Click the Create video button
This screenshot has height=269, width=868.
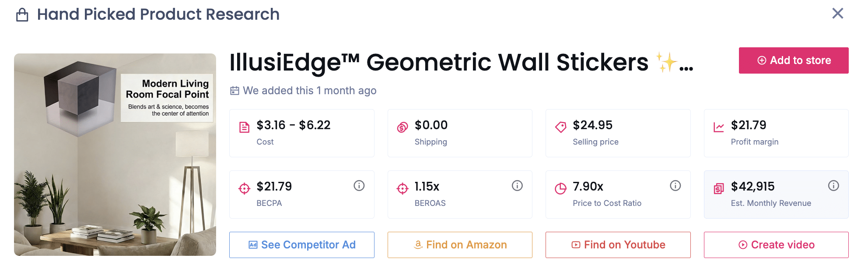[x=776, y=244]
